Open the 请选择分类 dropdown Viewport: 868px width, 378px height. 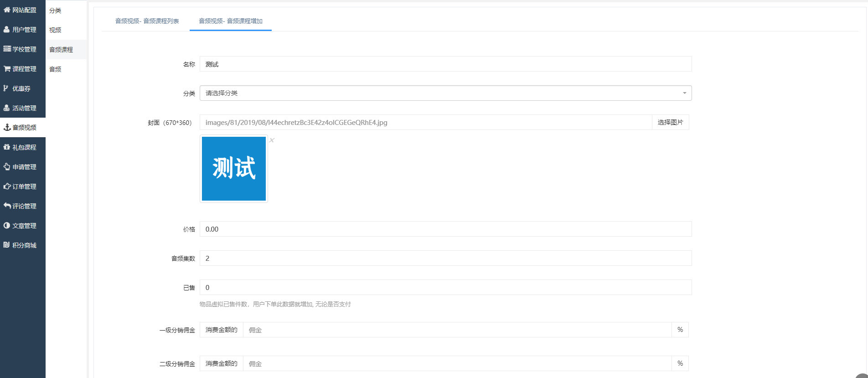445,93
